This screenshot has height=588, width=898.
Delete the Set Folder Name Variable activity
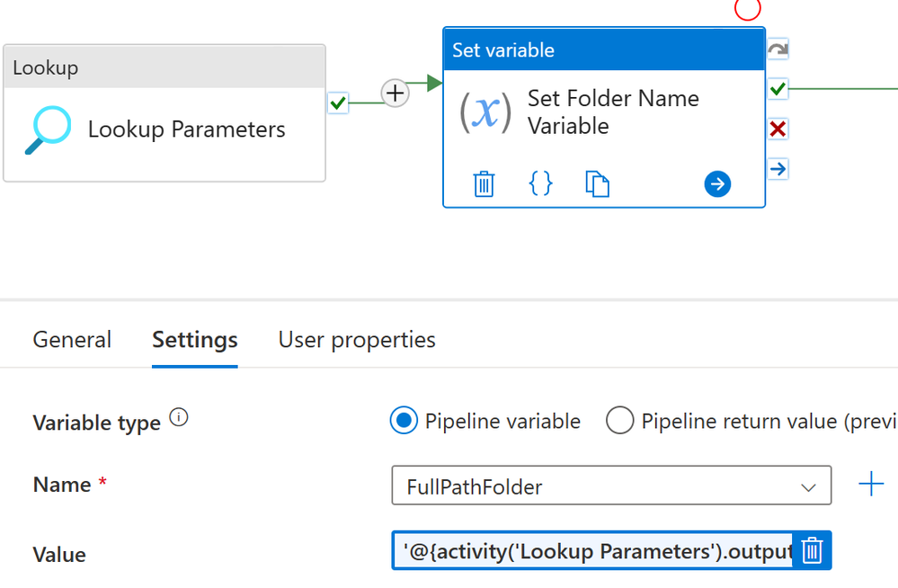pyautogui.click(x=484, y=184)
